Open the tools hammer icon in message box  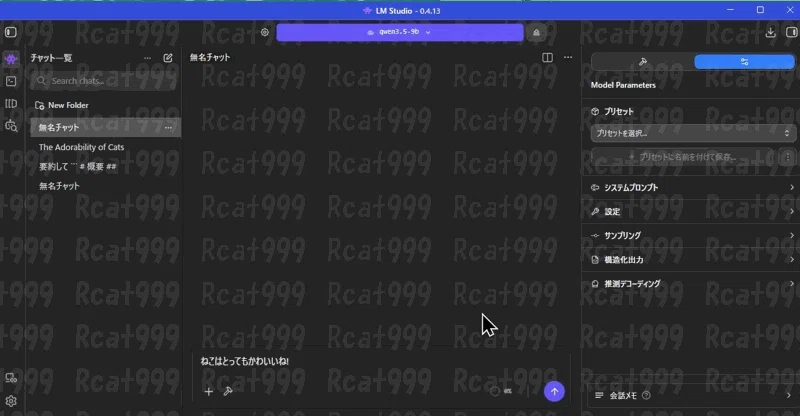tap(228, 391)
